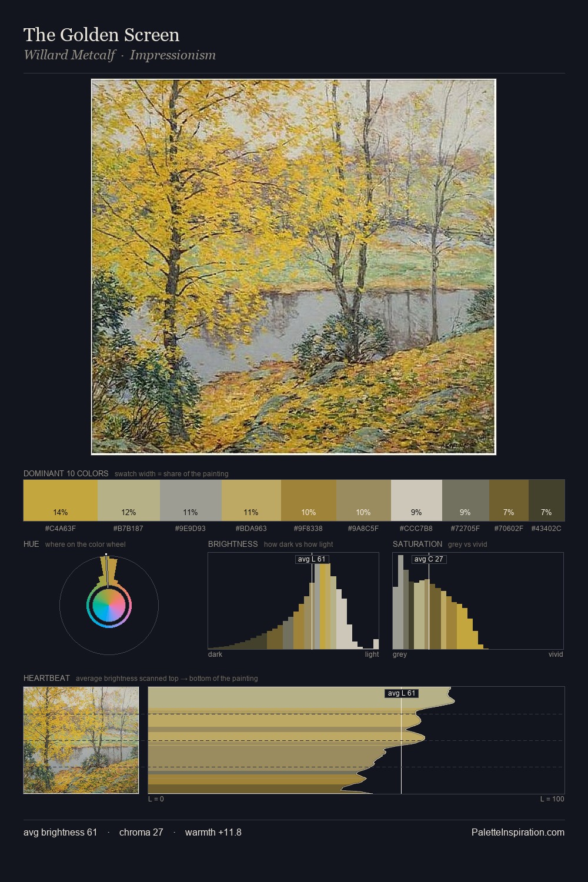Click the 'L = 0' axis label
Viewport: 588px width, 882px height.
(156, 799)
